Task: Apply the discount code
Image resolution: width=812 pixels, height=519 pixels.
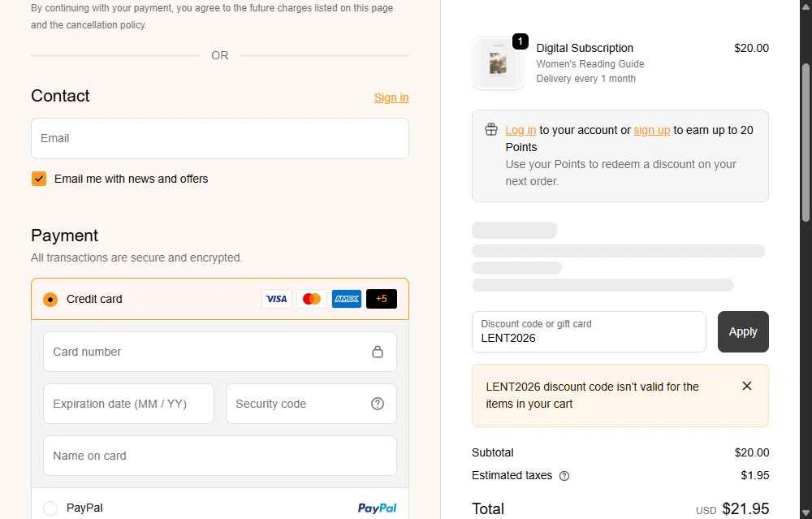Action: point(743,331)
